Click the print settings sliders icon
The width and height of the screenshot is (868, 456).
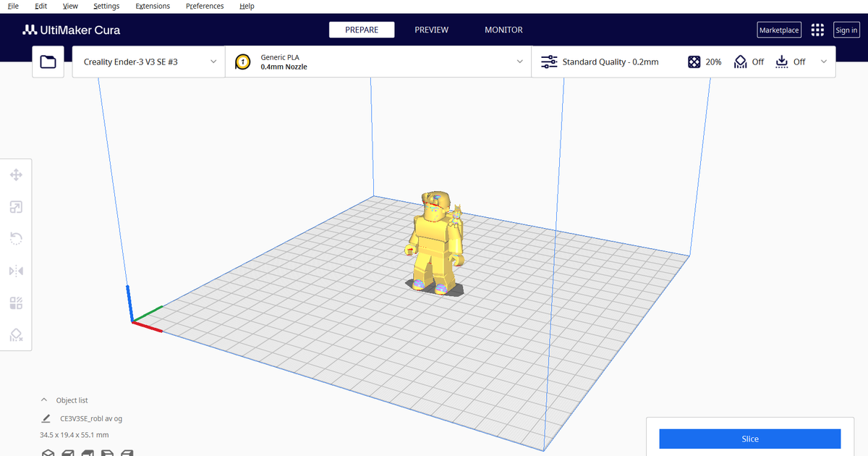pos(549,62)
